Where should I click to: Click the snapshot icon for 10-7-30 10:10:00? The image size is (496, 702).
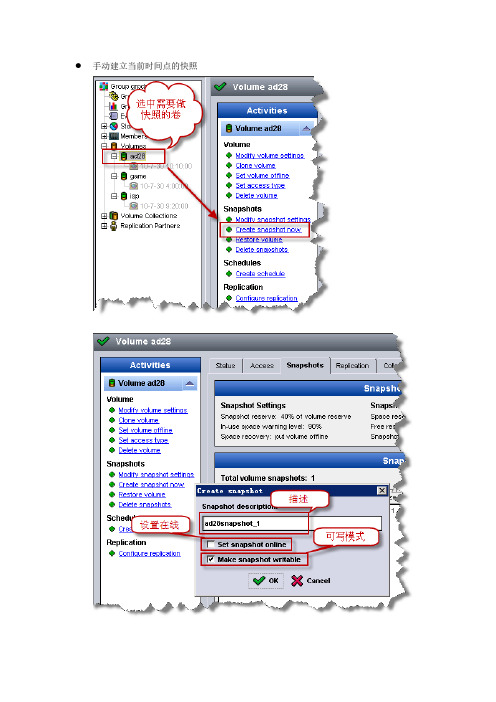(x=133, y=167)
